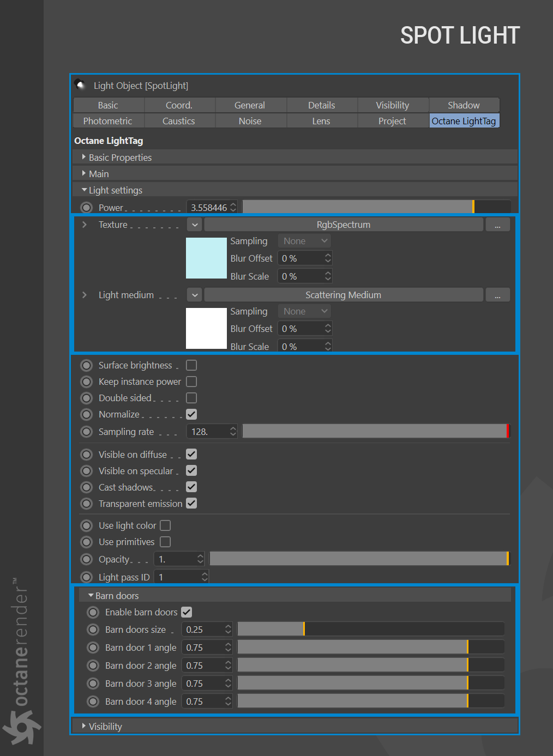Select the Photometric tab
The width and height of the screenshot is (553, 756).
(108, 121)
